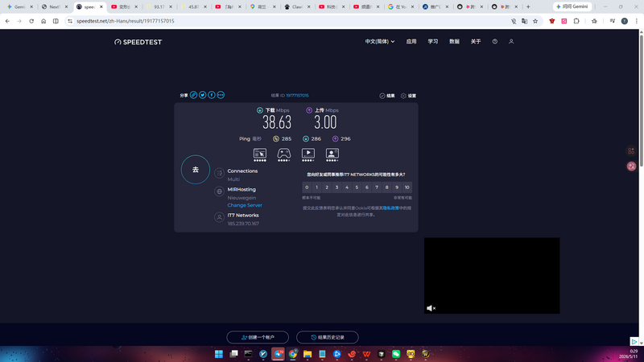Click the browser address bar URL
The image size is (644, 362).
tap(126, 21)
